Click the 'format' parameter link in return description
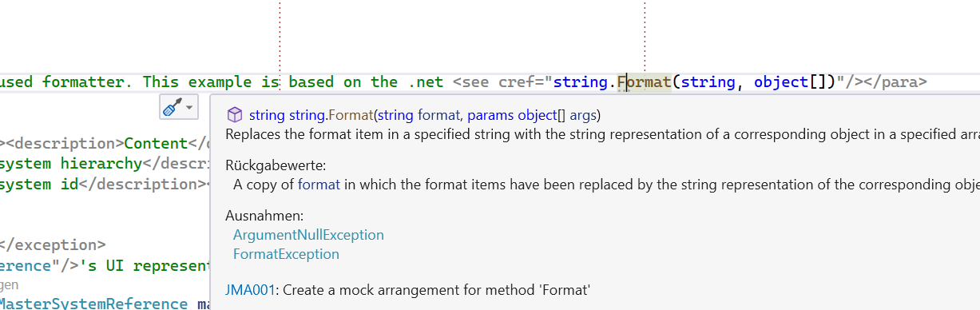The height and width of the screenshot is (310, 980). click(x=319, y=185)
